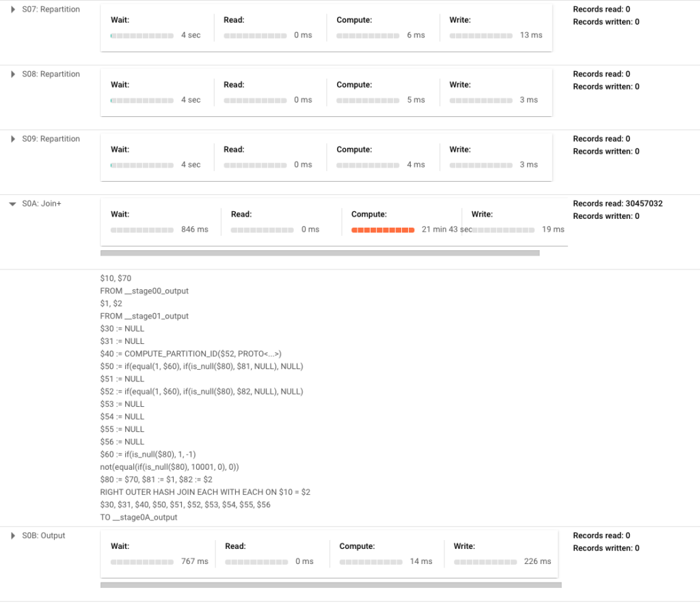
Task: Click the TO __stage0A_output plan line
Action: pos(139,518)
